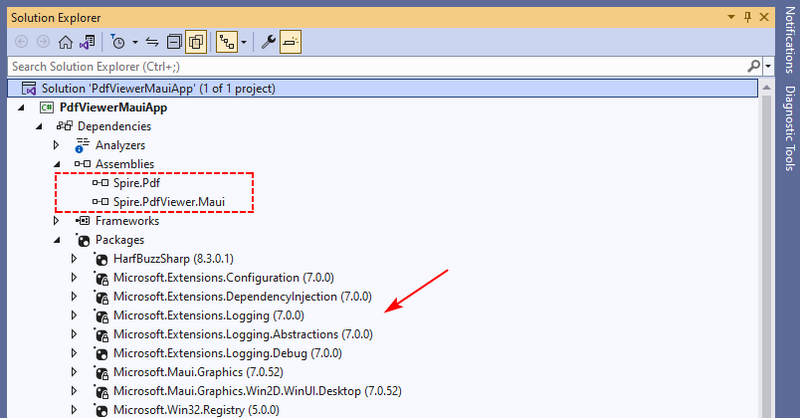
Task: Select the Assemblies item
Action: [x=124, y=164]
